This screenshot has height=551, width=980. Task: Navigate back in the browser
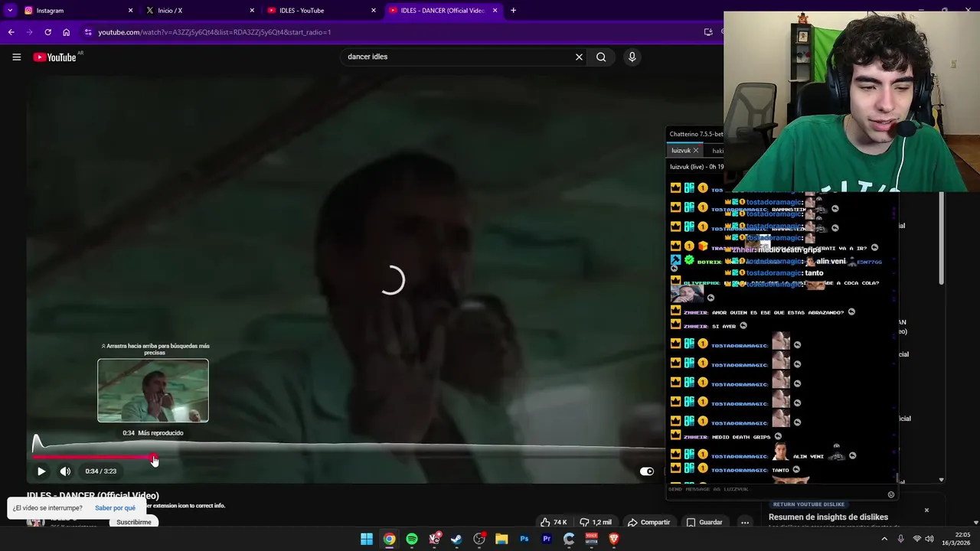tap(11, 32)
